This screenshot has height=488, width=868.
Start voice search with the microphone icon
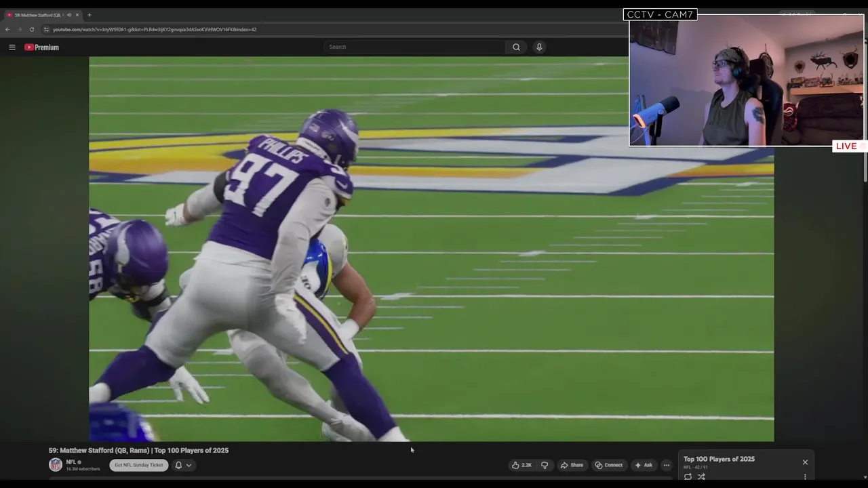click(539, 47)
